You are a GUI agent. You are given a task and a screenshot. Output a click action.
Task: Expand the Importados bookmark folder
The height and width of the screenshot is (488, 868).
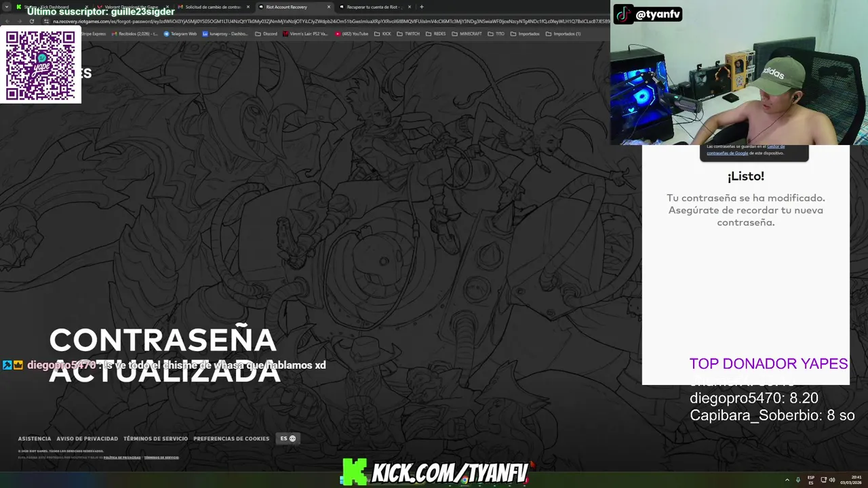(526, 34)
